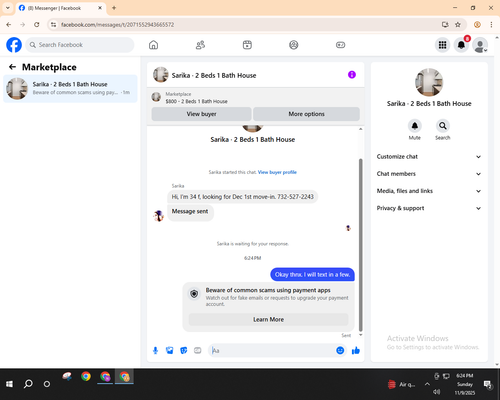This screenshot has height=400, width=500.
Task: Choose a sticker
Action: point(184,350)
